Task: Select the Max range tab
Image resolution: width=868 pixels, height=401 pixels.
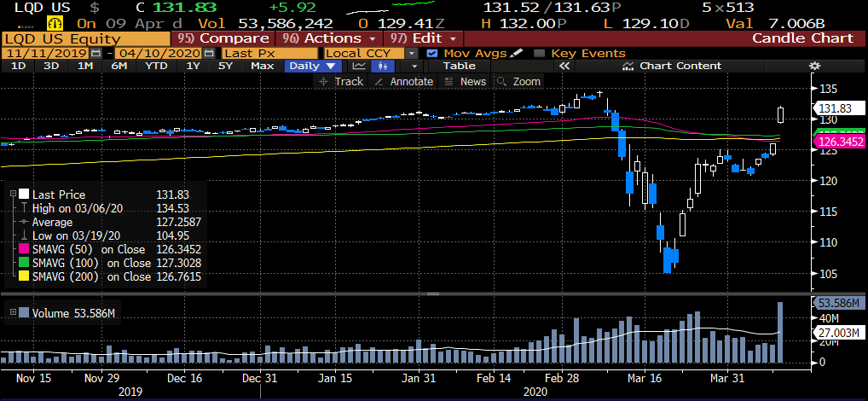Action: (262, 66)
